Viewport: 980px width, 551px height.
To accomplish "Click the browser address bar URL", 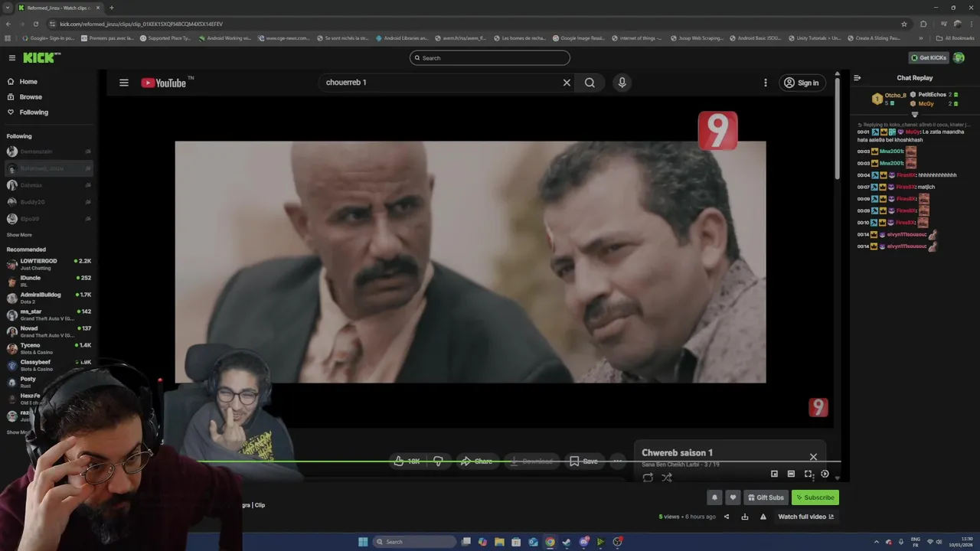I will [x=142, y=24].
